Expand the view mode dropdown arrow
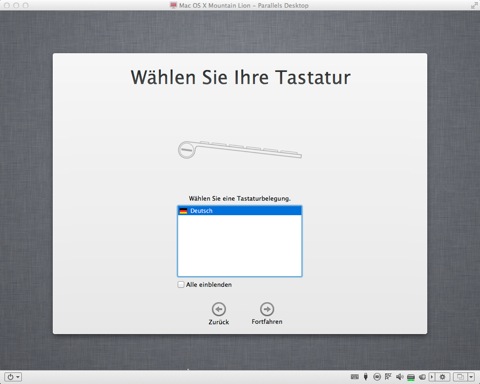The height and width of the screenshot is (384, 480). tap(471, 377)
